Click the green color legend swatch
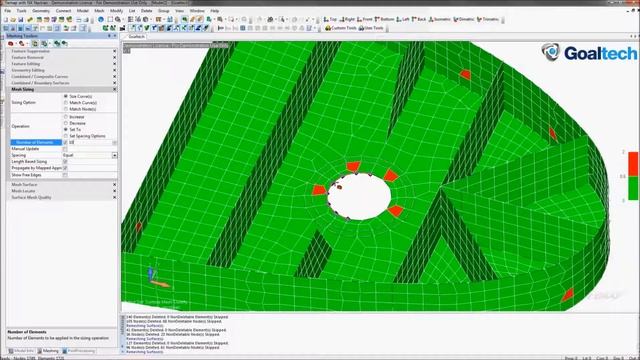The height and width of the screenshot is (360, 640). [633, 188]
